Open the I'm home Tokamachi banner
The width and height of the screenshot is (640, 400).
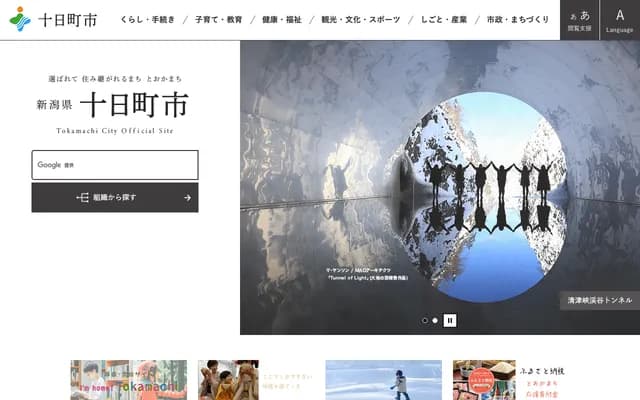pyautogui.click(x=128, y=380)
